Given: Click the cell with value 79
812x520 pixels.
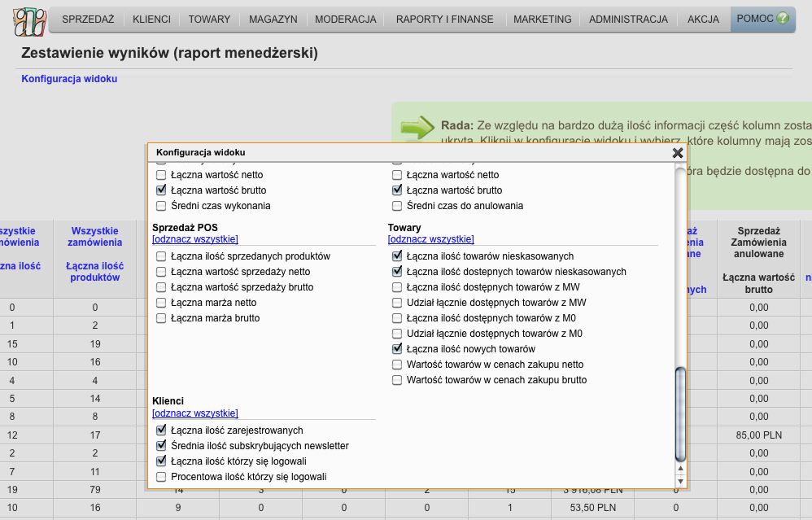Looking at the screenshot, I should coord(94,490).
